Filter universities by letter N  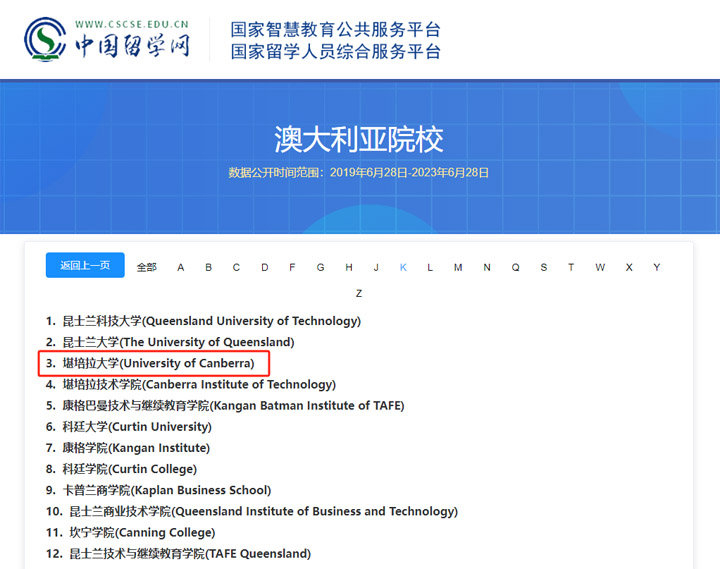(487, 267)
